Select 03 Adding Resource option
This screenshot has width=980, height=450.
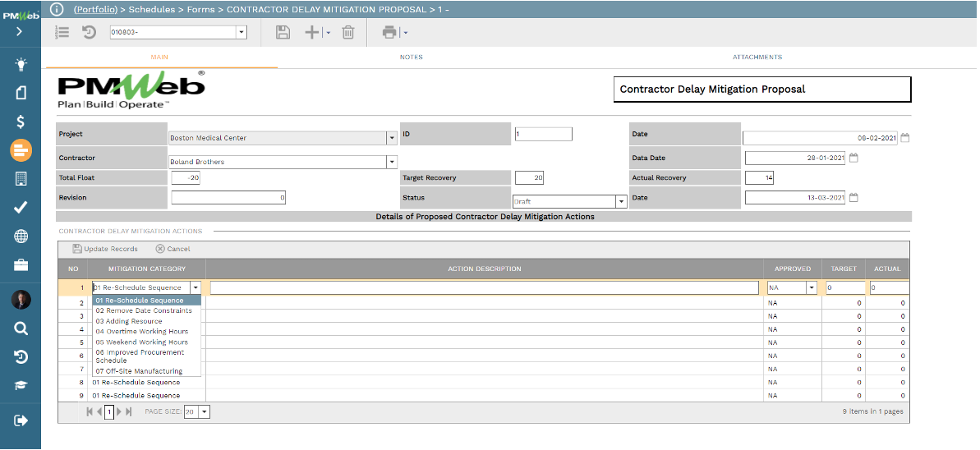click(x=147, y=321)
